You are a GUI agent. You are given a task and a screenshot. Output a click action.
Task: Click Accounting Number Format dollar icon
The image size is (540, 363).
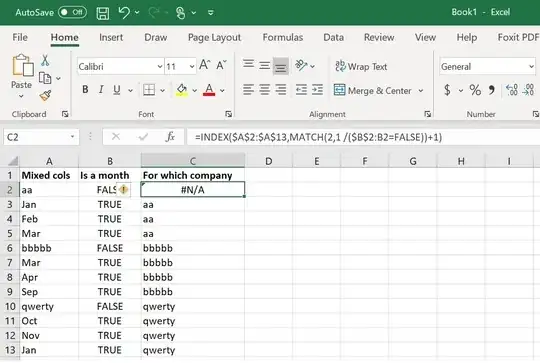pyautogui.click(x=447, y=90)
